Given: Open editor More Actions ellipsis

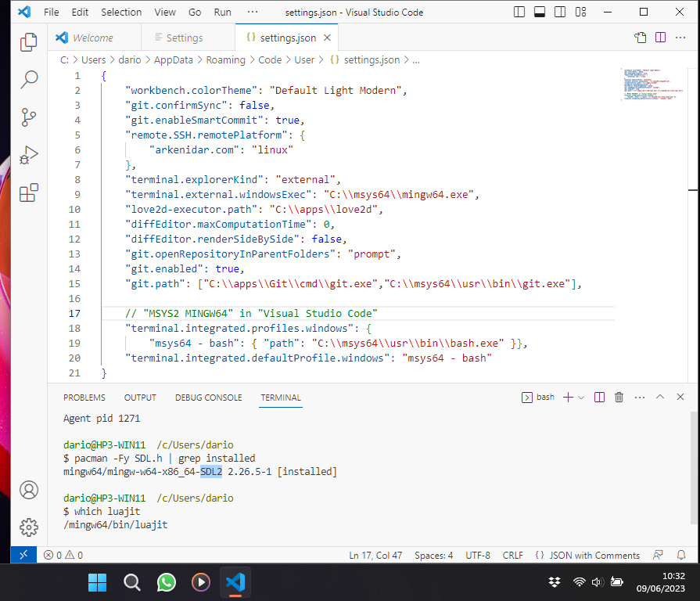Looking at the screenshot, I should tap(680, 38).
